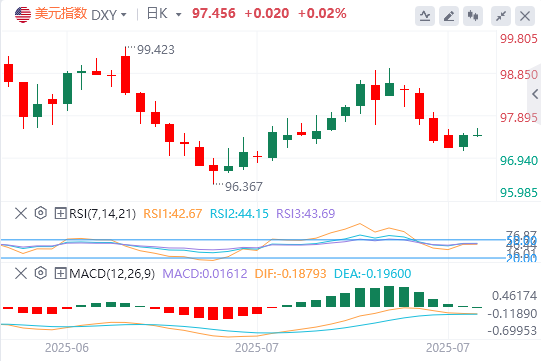Click the 美元指数 title label
541x361 pixels.
pos(61,14)
